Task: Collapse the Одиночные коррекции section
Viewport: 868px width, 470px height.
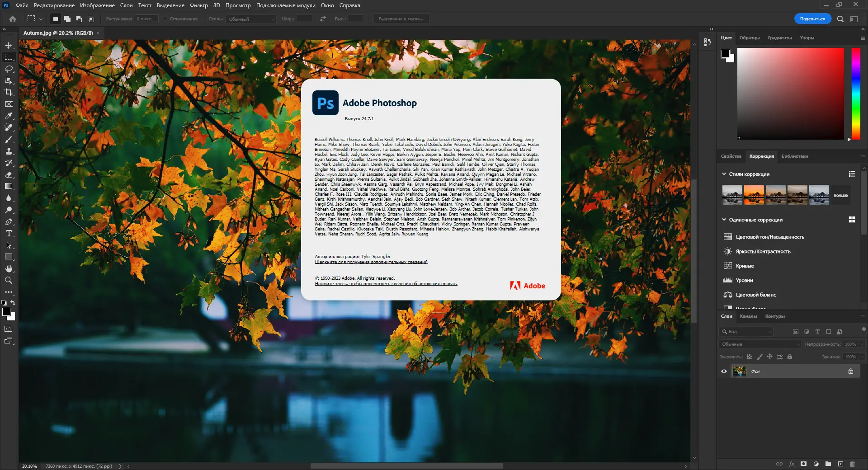Action: click(724, 220)
